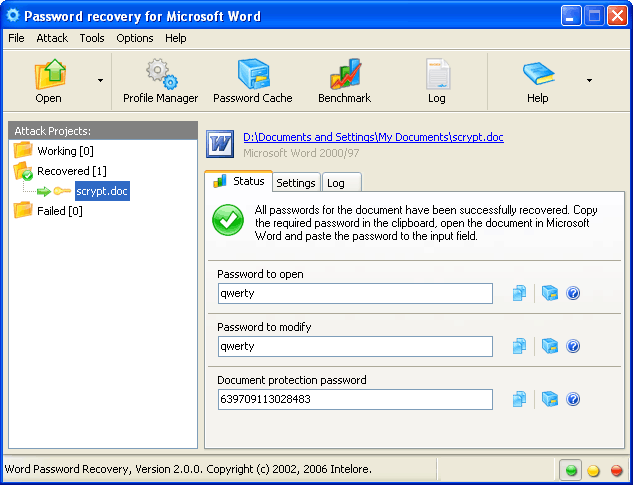Click the Password to modify field

point(355,346)
